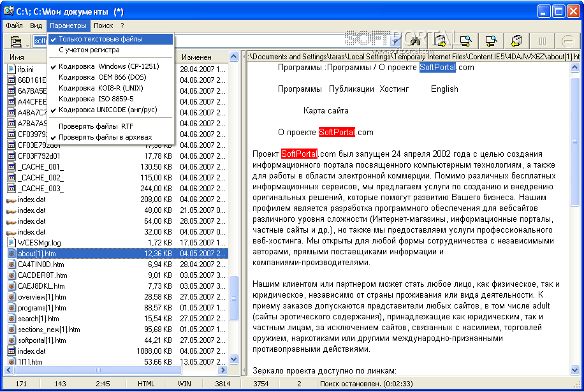Click the CF03F792d01 file icon
This screenshot has width=584, height=392.
11,156
